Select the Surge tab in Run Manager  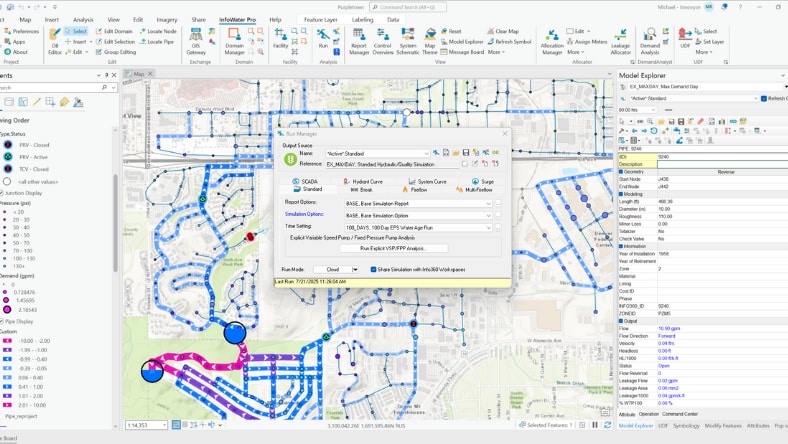pos(482,182)
